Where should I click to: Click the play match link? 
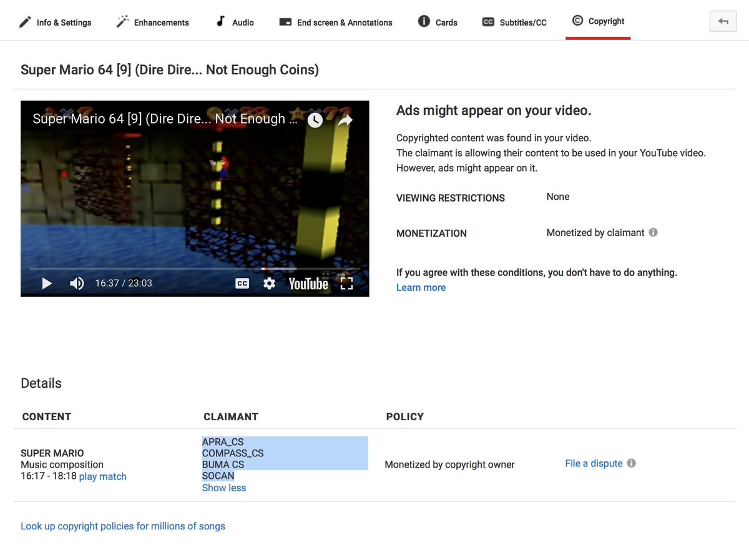click(x=103, y=476)
